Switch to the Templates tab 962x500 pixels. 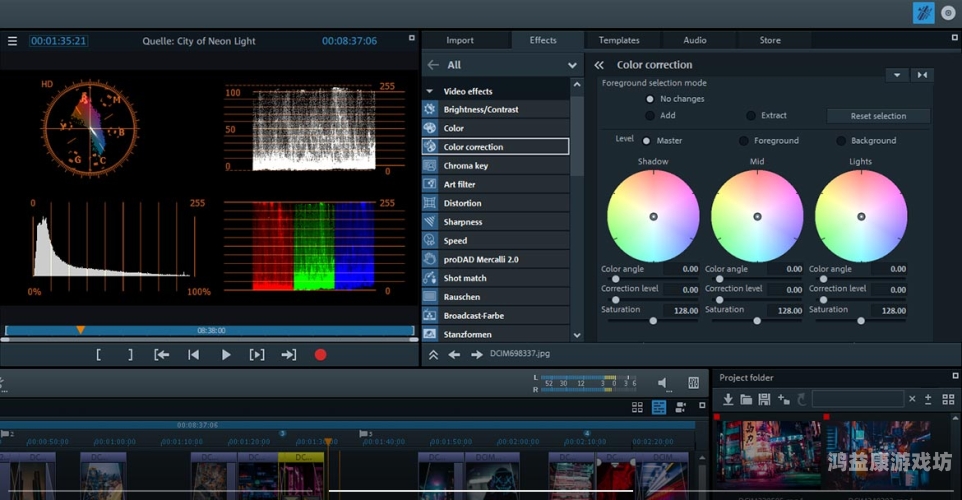[619, 40]
